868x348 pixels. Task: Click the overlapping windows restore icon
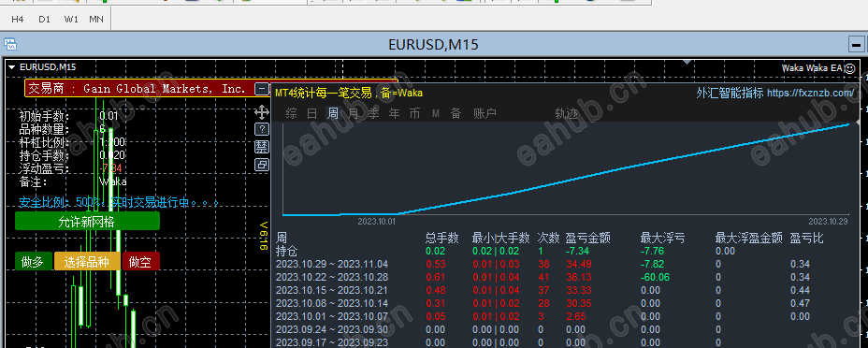[x=261, y=165]
